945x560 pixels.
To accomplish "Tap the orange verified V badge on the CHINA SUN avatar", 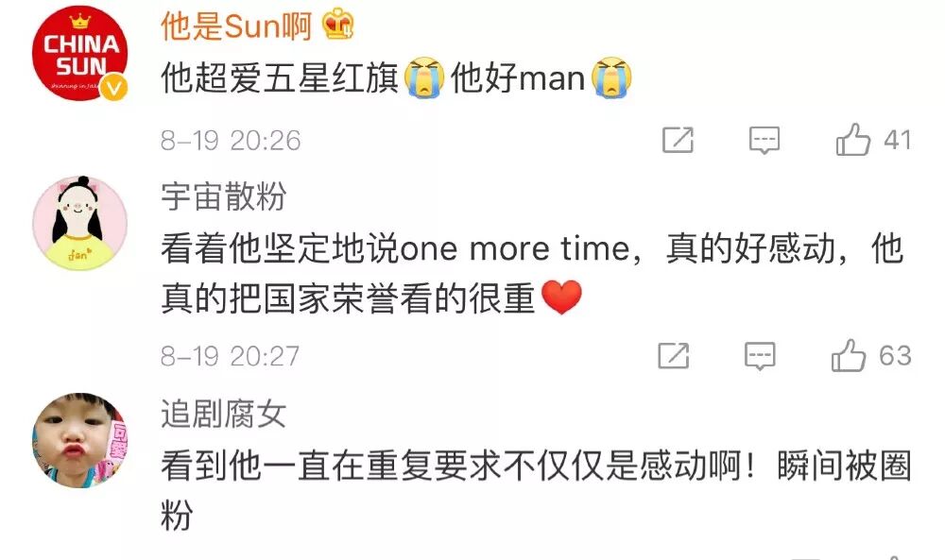I will (113, 88).
